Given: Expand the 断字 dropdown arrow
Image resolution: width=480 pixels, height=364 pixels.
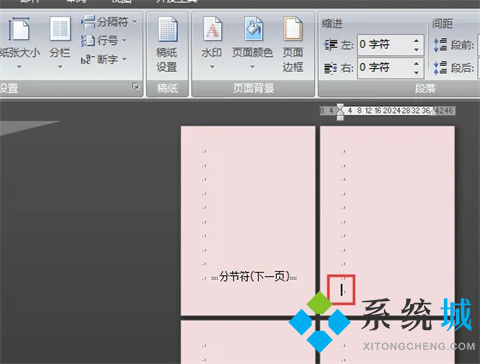Looking at the screenshot, I should point(124,59).
